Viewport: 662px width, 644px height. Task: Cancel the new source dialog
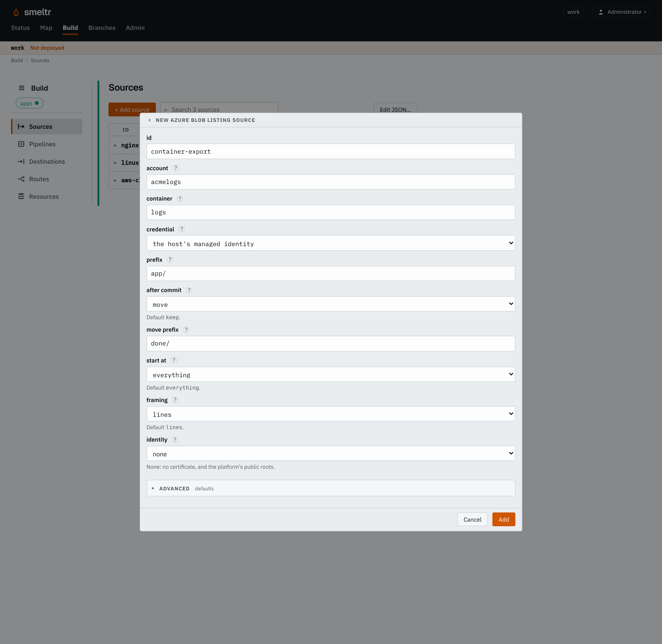[x=472, y=519]
